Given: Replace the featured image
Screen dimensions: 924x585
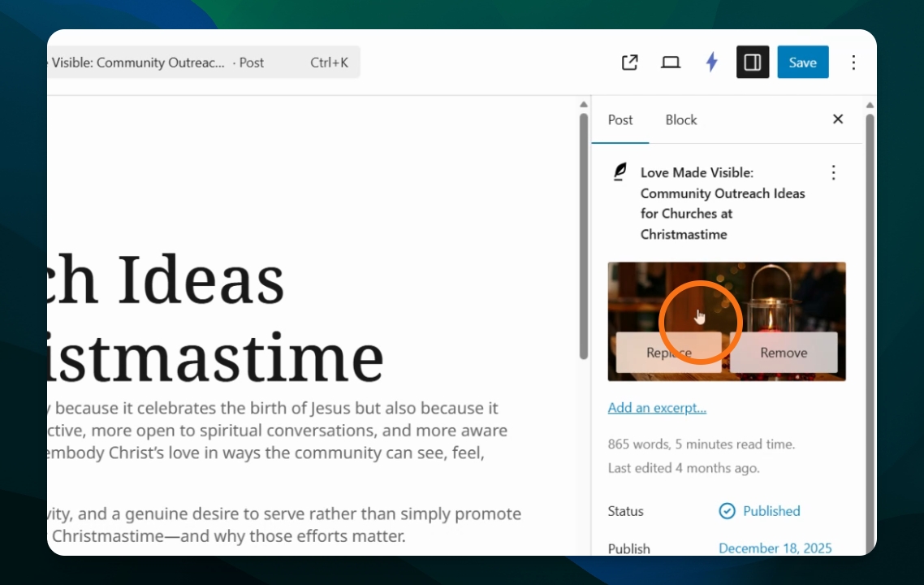Looking at the screenshot, I should pos(668,352).
